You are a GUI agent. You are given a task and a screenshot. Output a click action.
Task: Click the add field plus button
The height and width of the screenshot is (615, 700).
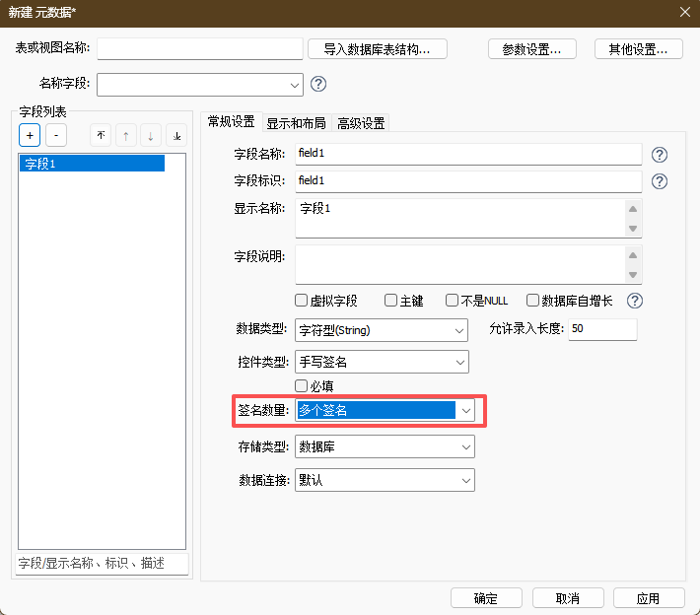pyautogui.click(x=30, y=135)
